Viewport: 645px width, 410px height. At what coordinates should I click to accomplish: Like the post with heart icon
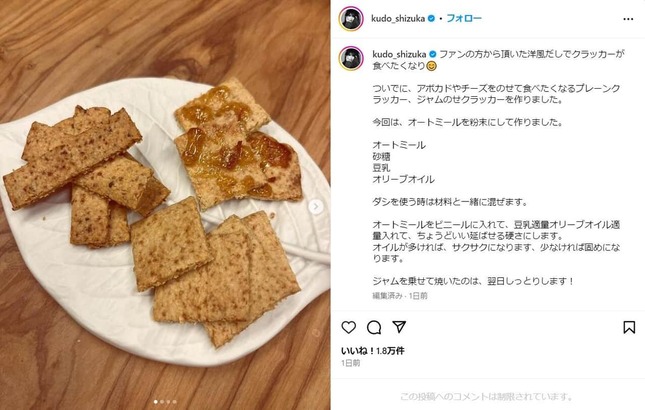coord(348,327)
